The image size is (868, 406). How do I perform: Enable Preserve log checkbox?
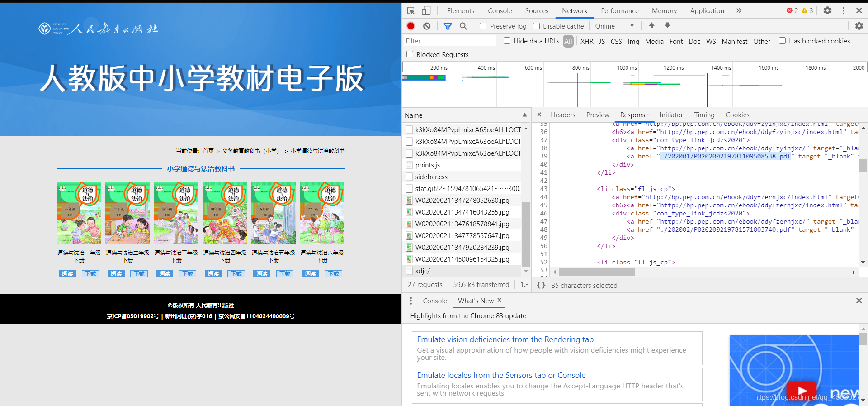click(483, 26)
